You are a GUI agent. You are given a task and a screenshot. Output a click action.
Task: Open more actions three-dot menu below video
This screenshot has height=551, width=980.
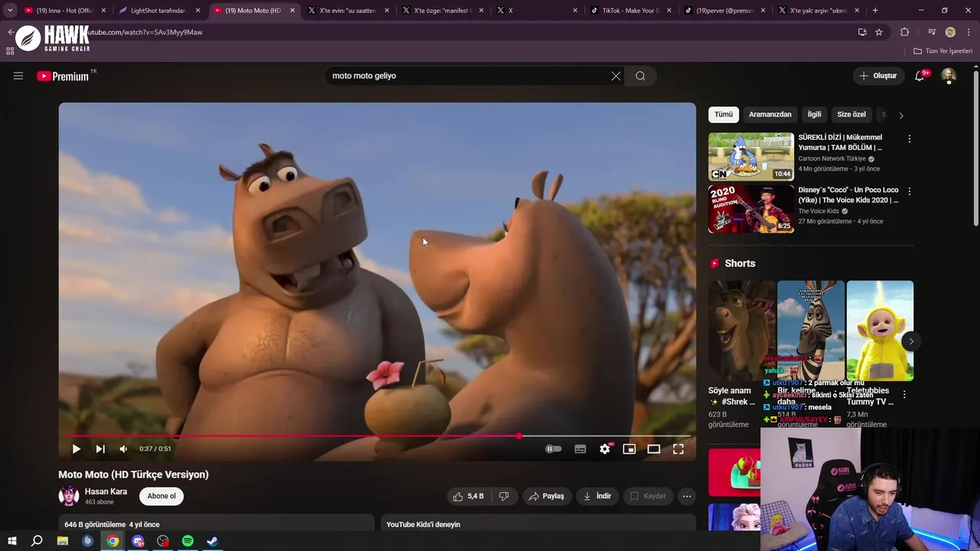tap(687, 496)
